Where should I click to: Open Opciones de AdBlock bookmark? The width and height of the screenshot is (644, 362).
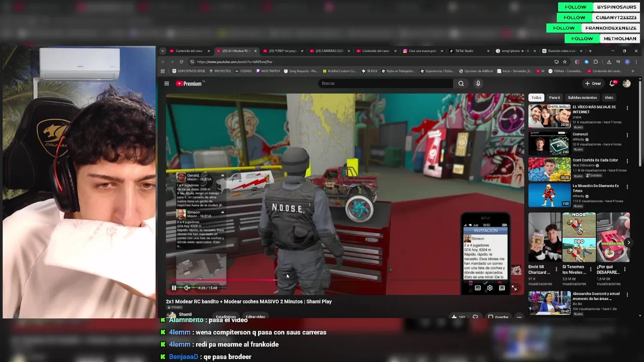476,71
